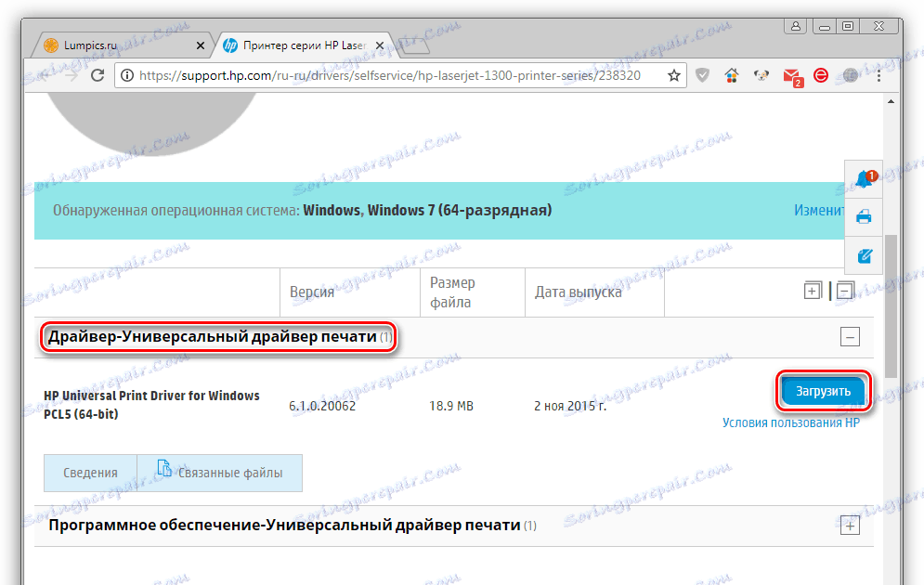Open the red circular extension icon
924x585 pixels.
tap(821, 75)
